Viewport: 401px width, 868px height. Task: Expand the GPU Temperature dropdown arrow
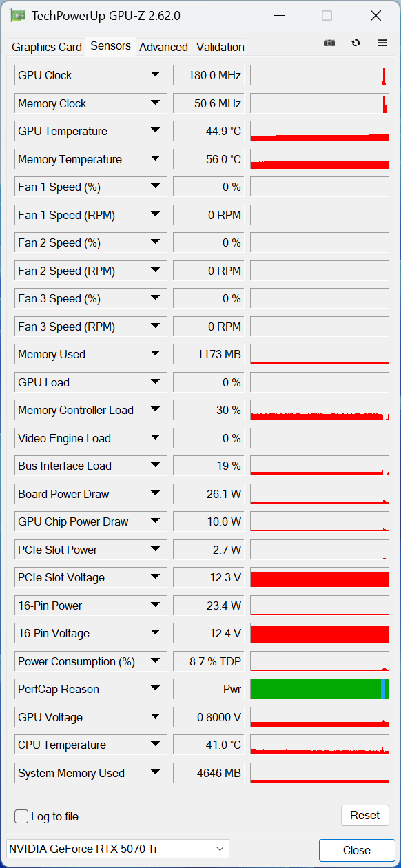pos(155,131)
